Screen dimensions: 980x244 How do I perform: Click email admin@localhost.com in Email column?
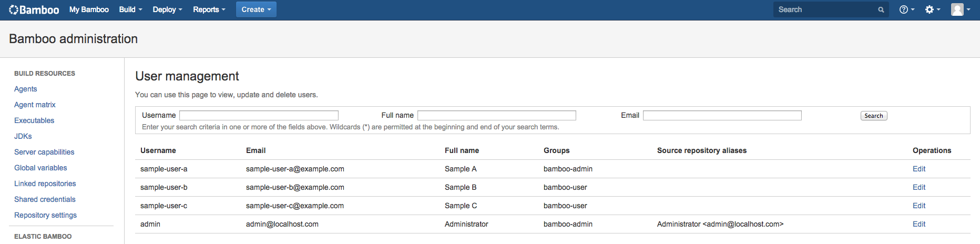tap(282, 224)
